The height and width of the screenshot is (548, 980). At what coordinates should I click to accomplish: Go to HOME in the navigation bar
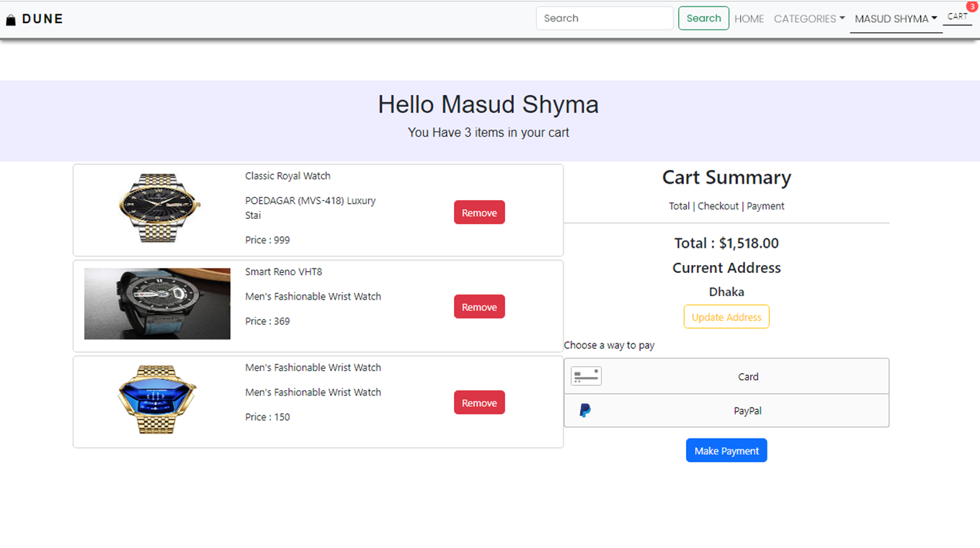749,18
